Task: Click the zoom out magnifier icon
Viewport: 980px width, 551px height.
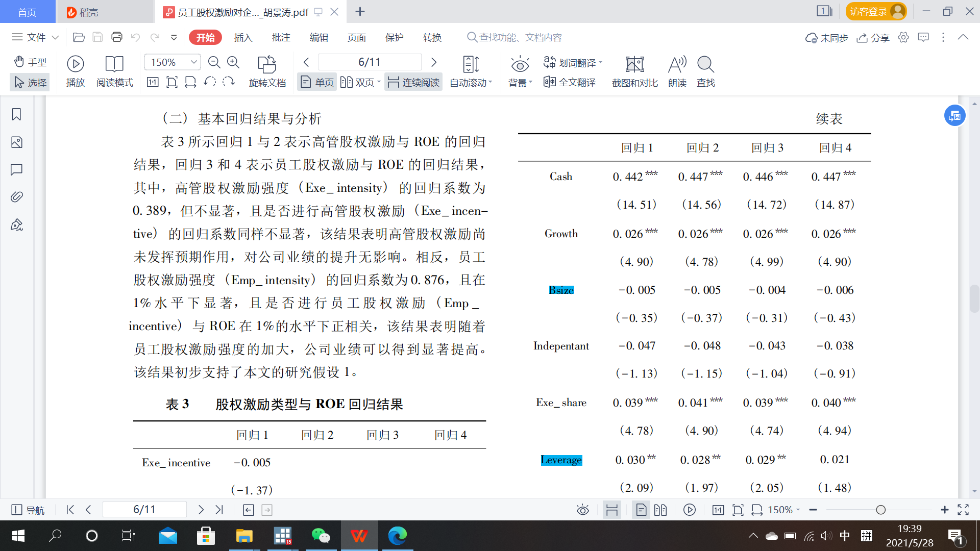Action: click(214, 62)
